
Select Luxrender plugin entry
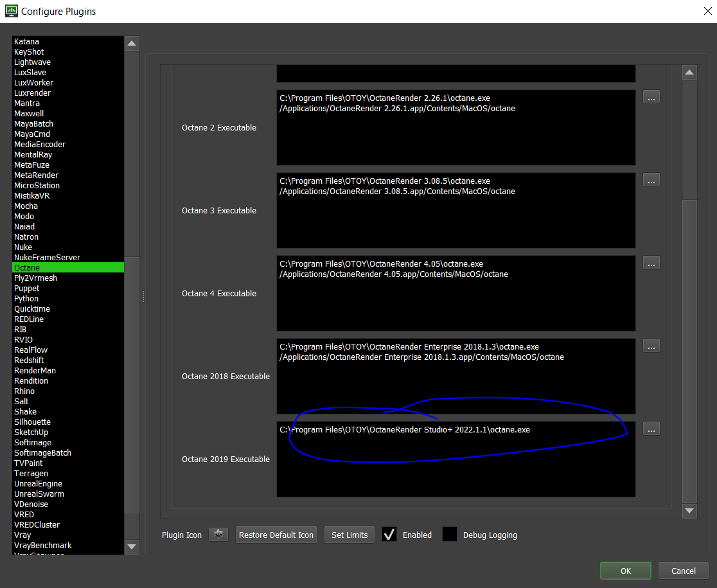[67, 93]
